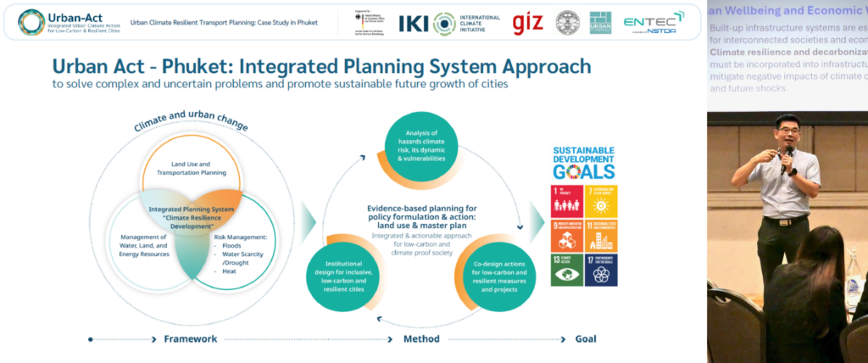Select SDG 7 Affordable Clean Energy tile
Viewport: 868px width, 363px height.
(x=601, y=200)
